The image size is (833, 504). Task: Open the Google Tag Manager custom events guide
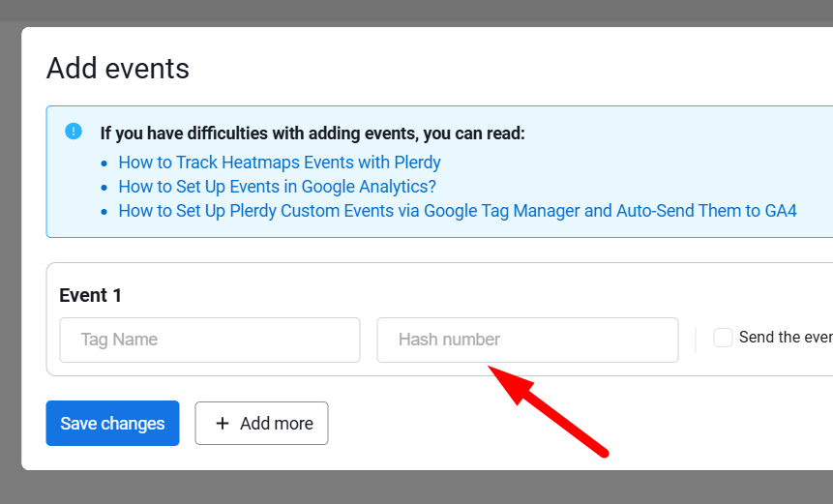(x=457, y=211)
